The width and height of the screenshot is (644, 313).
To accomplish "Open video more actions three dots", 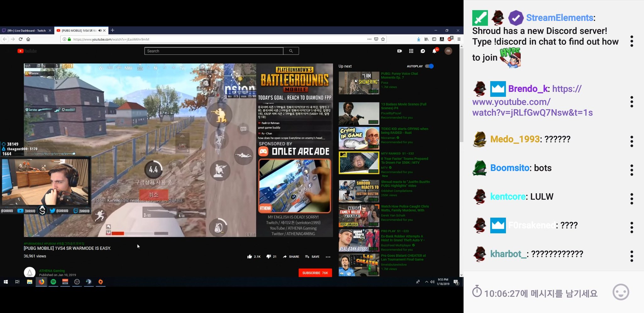I will coord(328,257).
